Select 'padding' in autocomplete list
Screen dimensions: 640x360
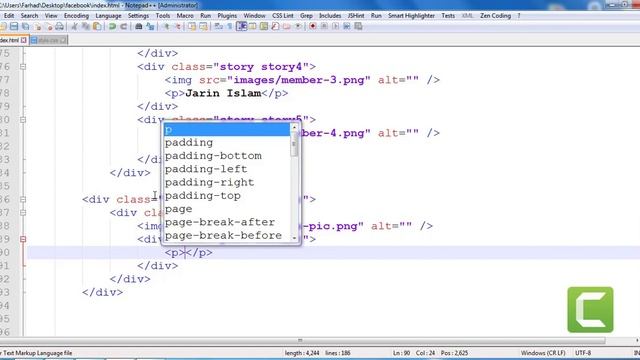tap(227, 143)
